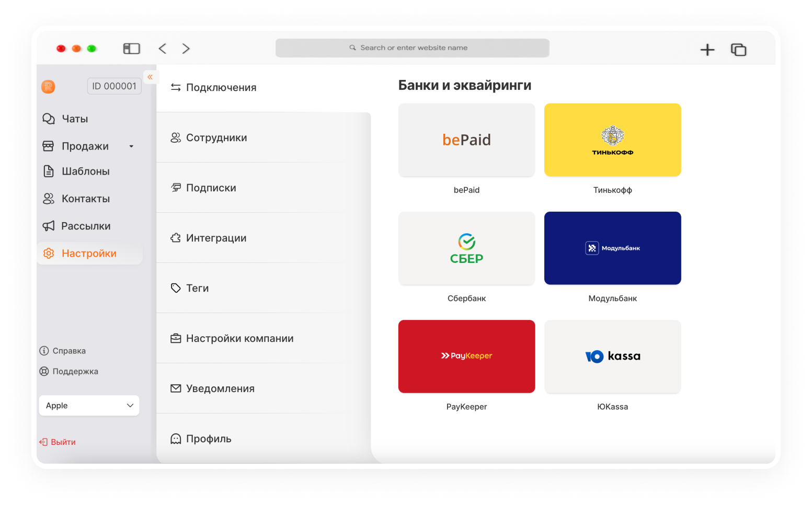Click the Подключения arrows icon
The height and width of the screenshot is (506, 812).
(x=176, y=88)
